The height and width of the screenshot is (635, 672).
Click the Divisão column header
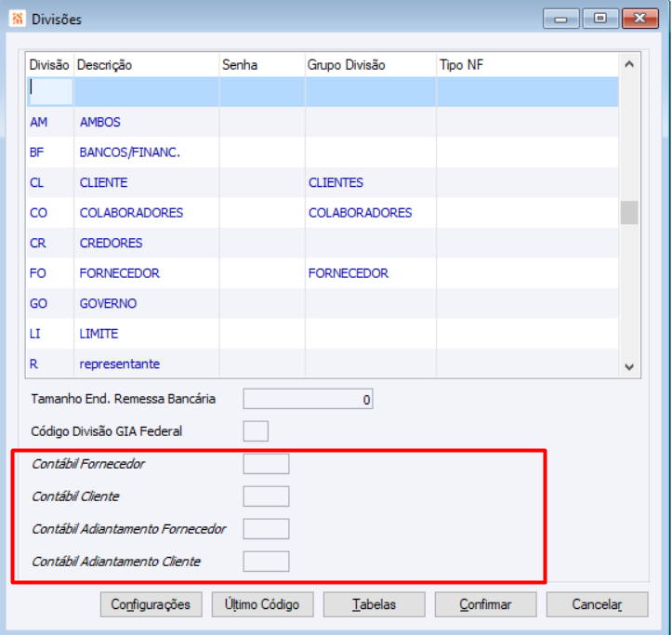[x=49, y=65]
